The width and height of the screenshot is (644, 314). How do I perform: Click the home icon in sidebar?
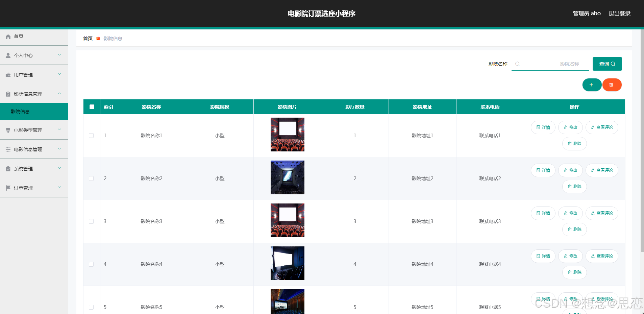click(x=8, y=37)
